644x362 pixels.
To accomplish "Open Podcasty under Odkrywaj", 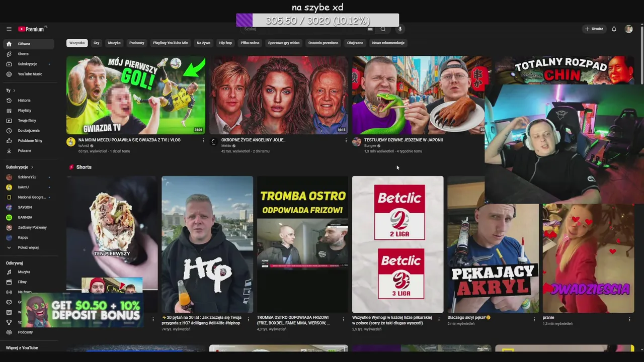I will 29,332.
